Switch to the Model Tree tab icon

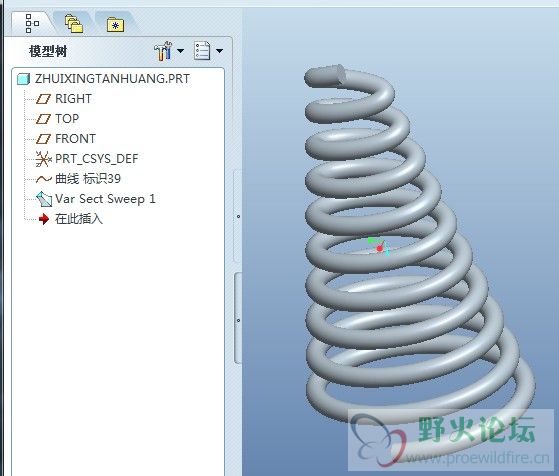[x=32, y=24]
